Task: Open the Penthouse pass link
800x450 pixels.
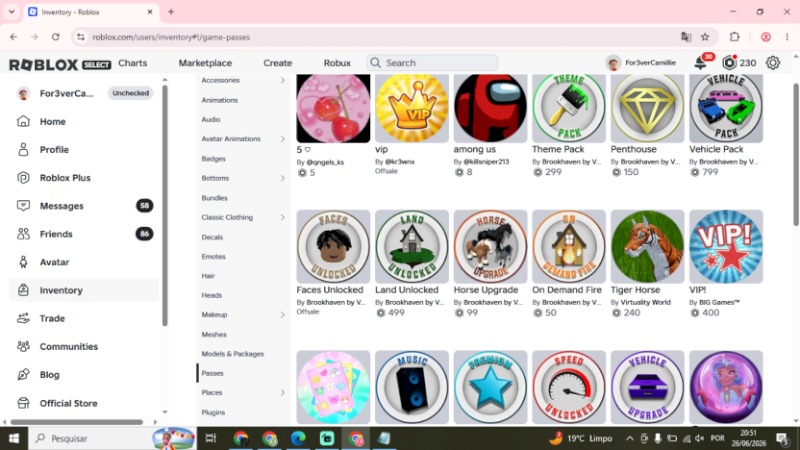Action: (x=633, y=149)
